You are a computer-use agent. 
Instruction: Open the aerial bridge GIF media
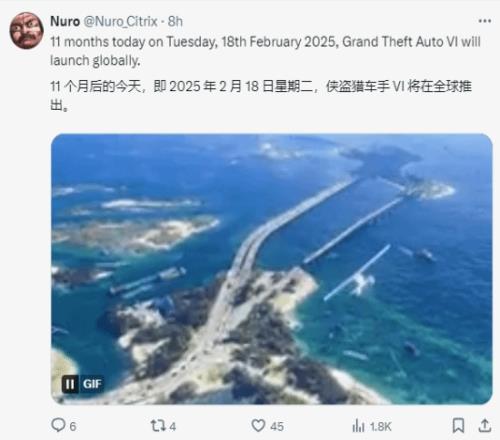[x=272, y=269]
